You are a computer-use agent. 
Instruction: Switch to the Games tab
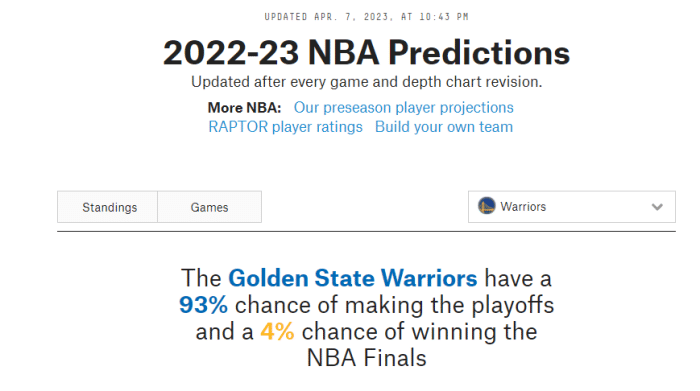tap(209, 207)
